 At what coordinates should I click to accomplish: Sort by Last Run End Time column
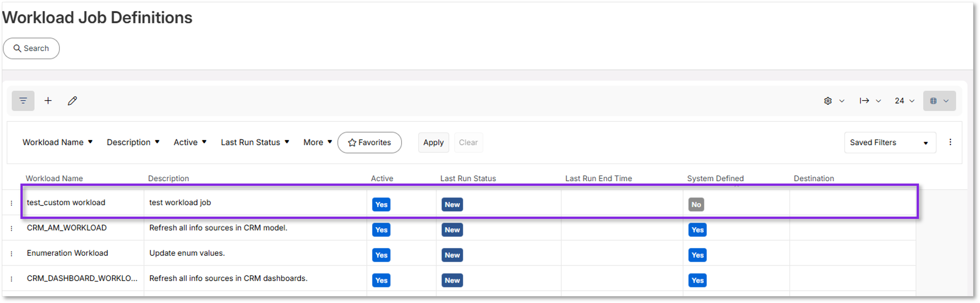click(598, 178)
